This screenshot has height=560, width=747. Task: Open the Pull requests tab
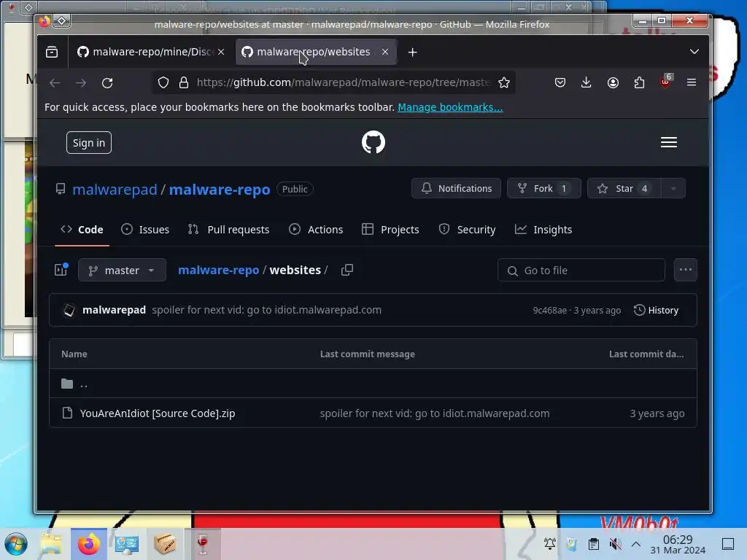click(x=228, y=230)
